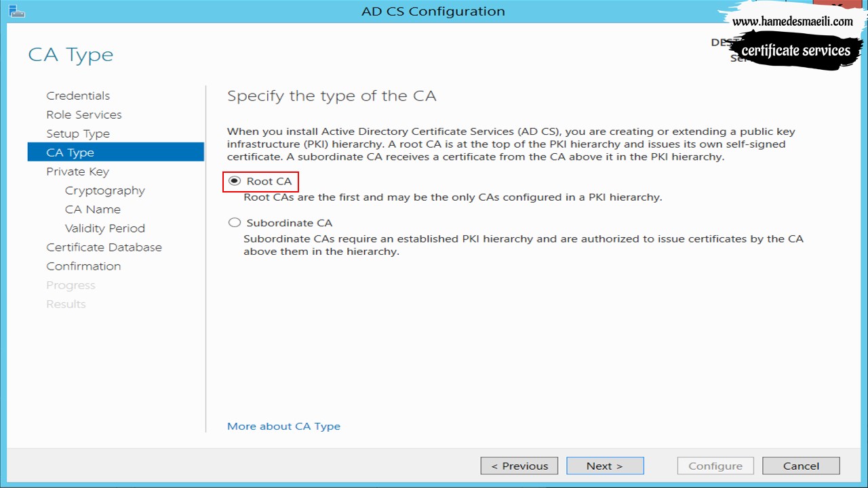Open the Credentials step in sidebar
868x488 pixels.
(78, 96)
